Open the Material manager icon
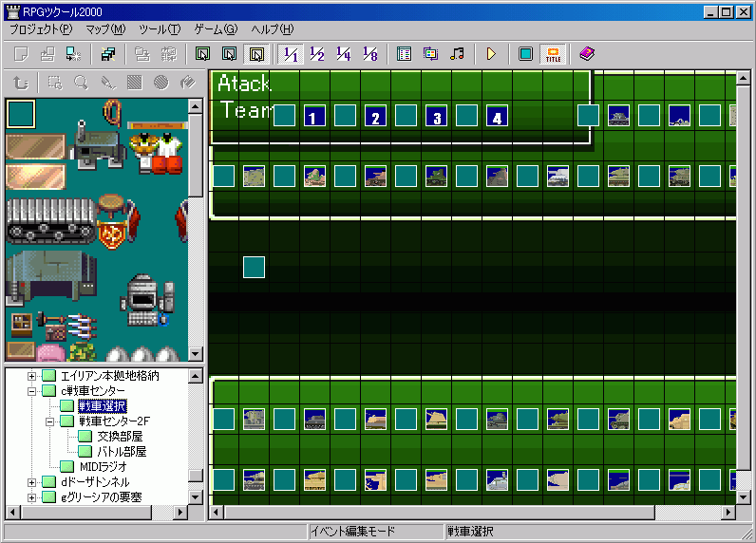Screen dimensions: 756x543 (x=430, y=53)
